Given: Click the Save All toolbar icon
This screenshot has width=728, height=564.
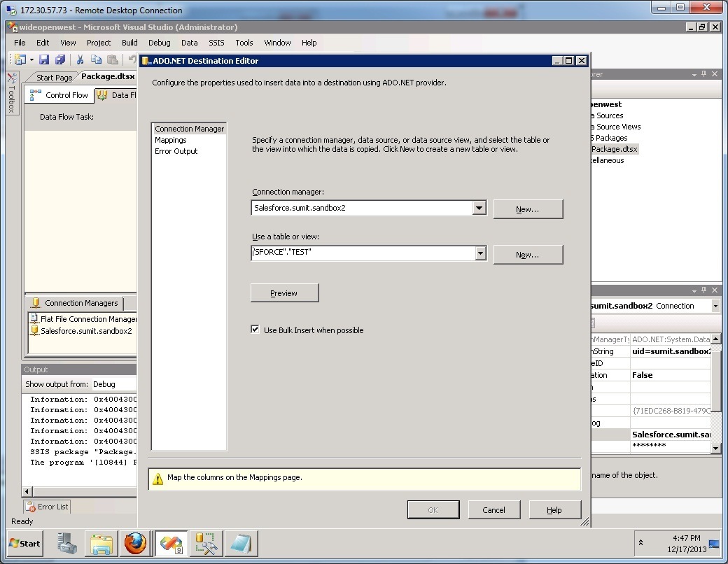Looking at the screenshot, I should (61, 59).
